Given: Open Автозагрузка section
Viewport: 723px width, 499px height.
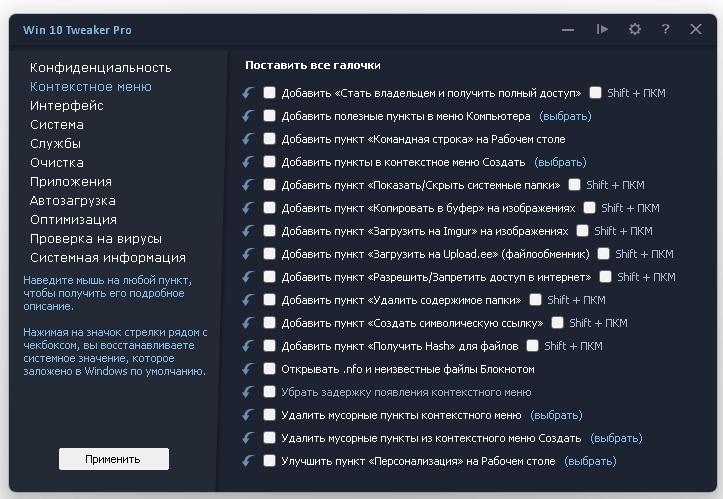Looking at the screenshot, I should 73,201.
